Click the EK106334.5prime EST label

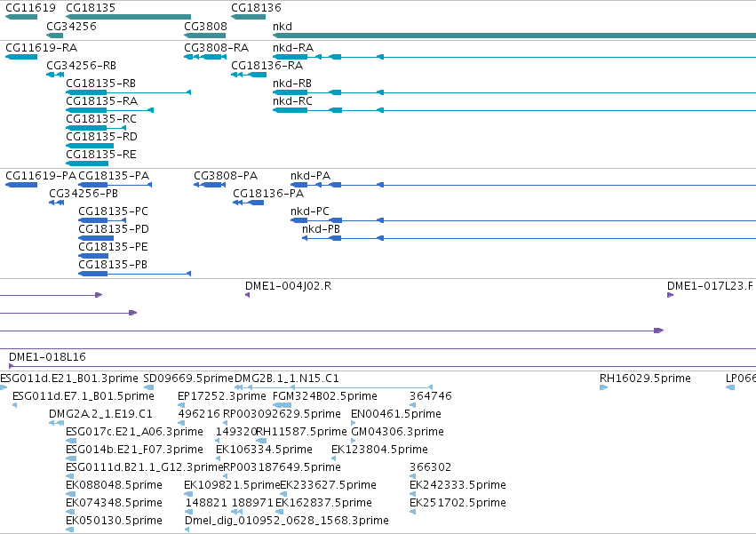point(264,450)
